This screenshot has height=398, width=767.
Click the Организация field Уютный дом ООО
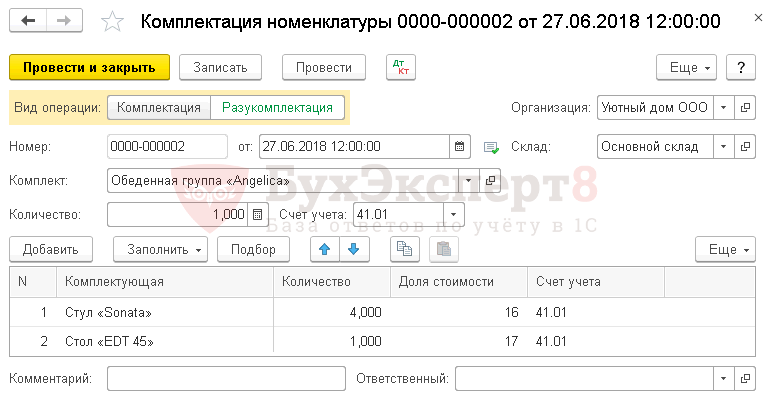click(655, 107)
